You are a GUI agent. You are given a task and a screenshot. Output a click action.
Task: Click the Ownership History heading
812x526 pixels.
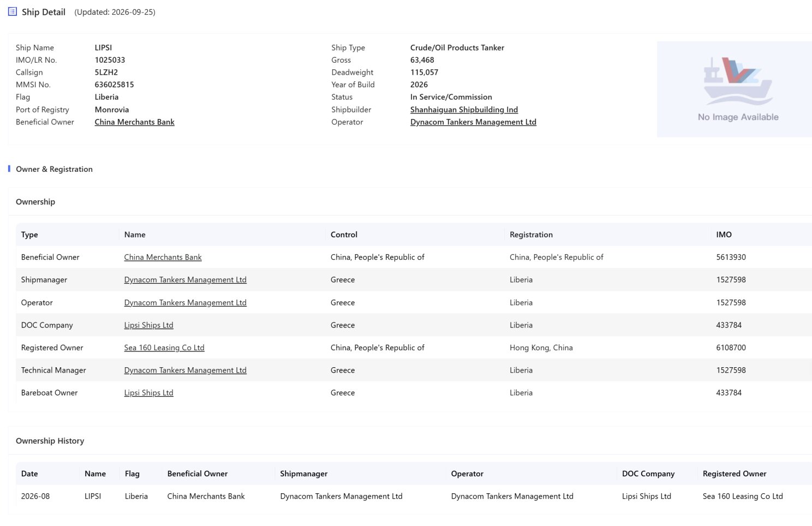point(50,441)
